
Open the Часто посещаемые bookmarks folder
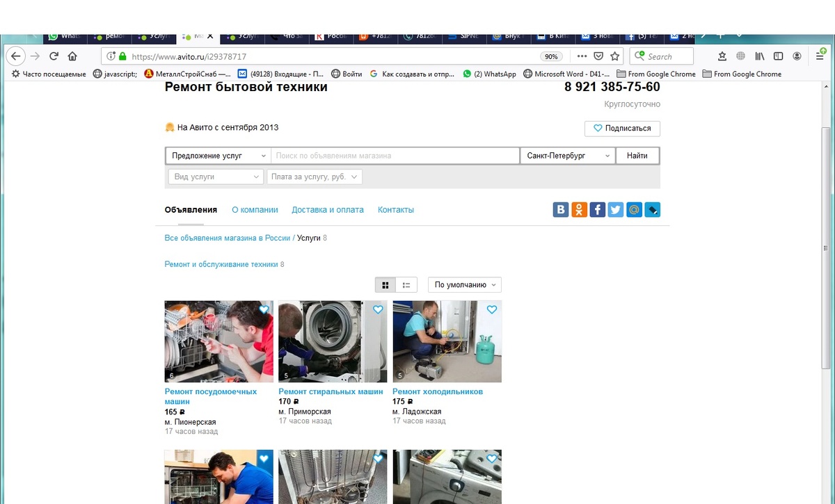[49, 74]
